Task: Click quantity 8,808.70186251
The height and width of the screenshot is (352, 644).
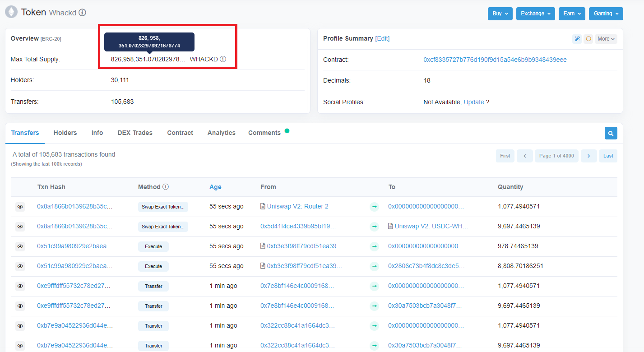Action: (520, 266)
